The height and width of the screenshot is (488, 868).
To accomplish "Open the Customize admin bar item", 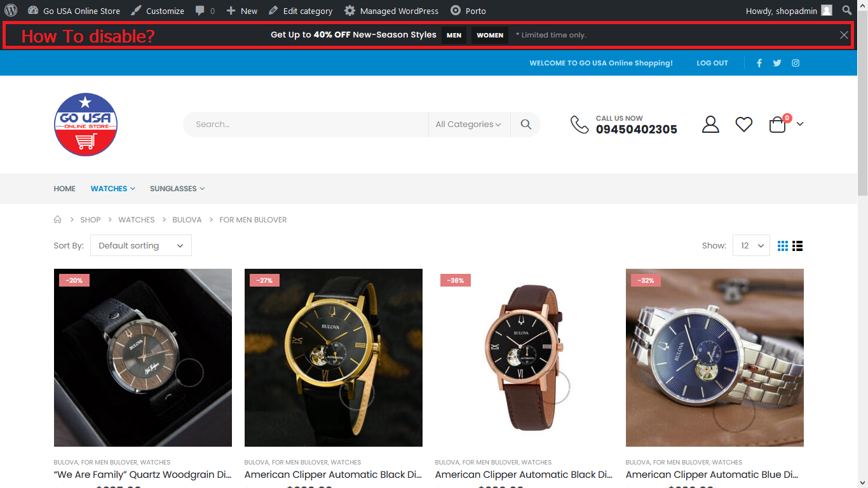I will pyautogui.click(x=158, y=11).
